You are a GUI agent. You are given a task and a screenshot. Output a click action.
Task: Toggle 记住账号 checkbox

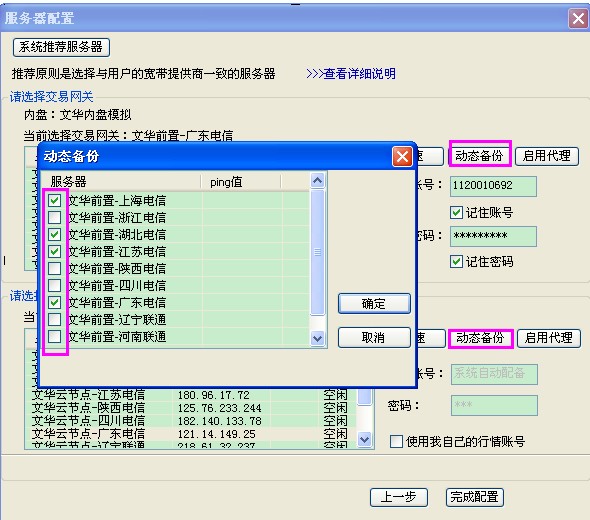click(456, 213)
